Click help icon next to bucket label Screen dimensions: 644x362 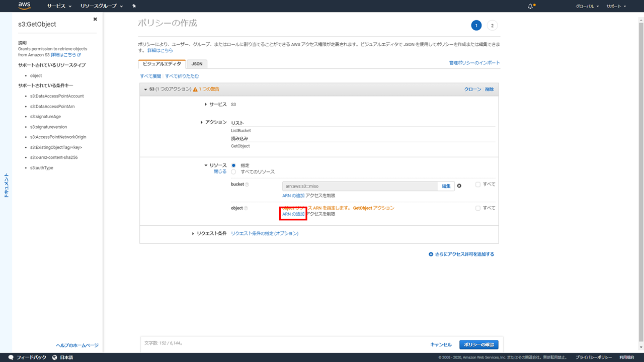(247, 185)
